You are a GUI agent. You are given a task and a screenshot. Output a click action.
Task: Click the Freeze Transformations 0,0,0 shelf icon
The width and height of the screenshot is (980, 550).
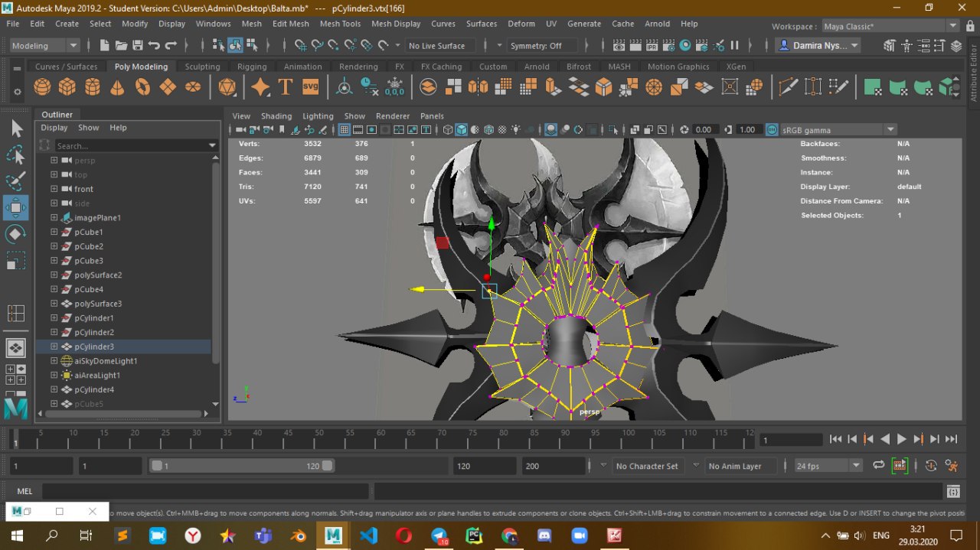coord(394,87)
